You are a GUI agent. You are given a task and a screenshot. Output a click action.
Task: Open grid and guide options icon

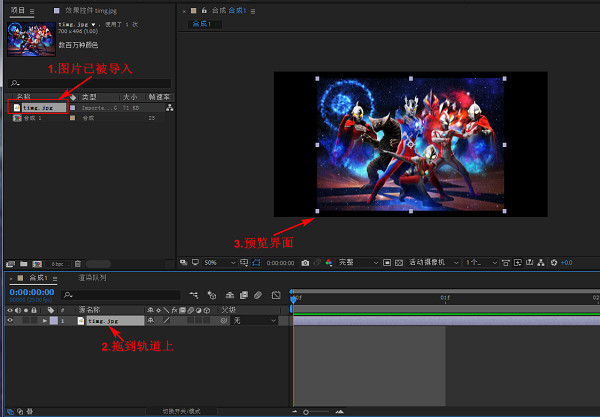pyautogui.click(x=244, y=262)
